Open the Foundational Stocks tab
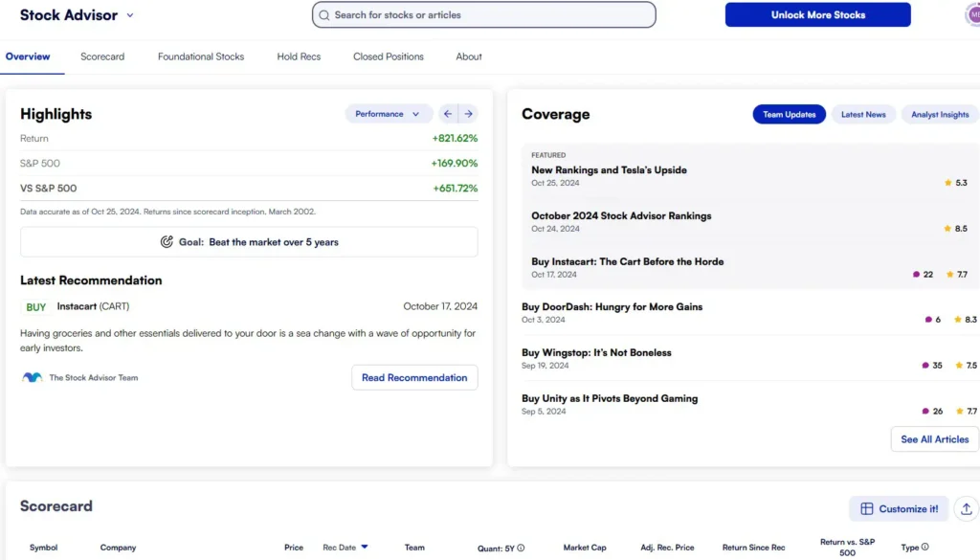The height and width of the screenshot is (560, 980). point(201,56)
